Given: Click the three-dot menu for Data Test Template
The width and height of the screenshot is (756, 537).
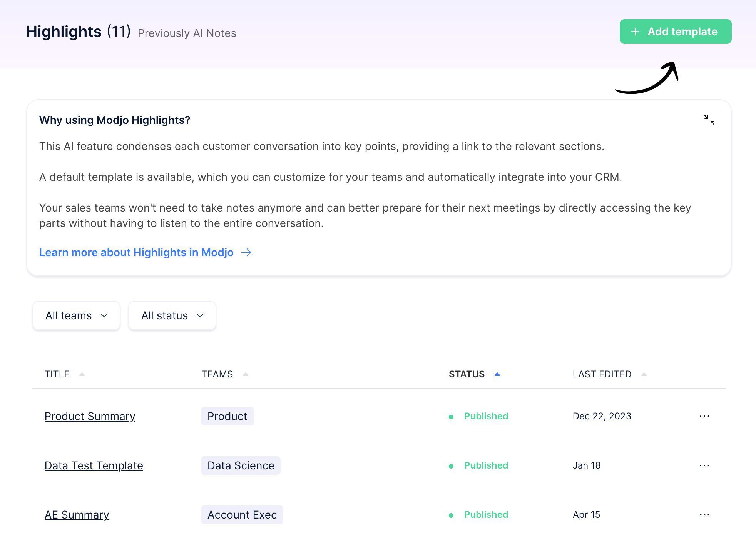Looking at the screenshot, I should click(x=704, y=465).
